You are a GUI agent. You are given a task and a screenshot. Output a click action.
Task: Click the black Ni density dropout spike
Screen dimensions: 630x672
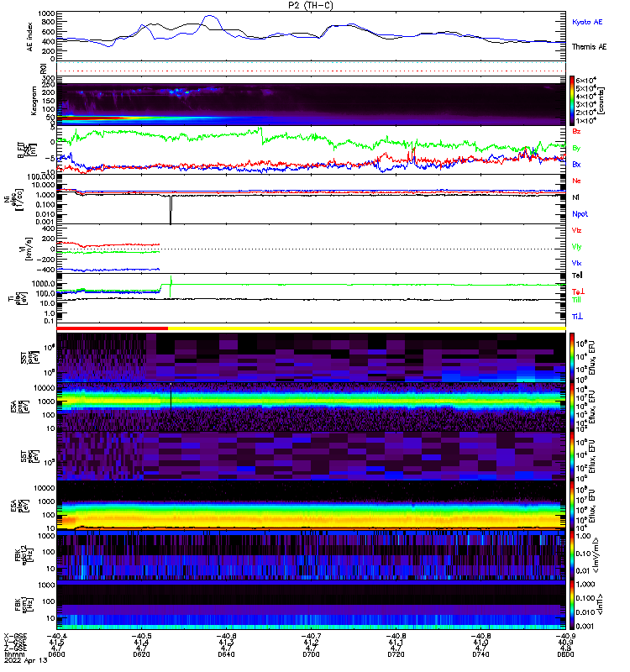click(x=171, y=209)
